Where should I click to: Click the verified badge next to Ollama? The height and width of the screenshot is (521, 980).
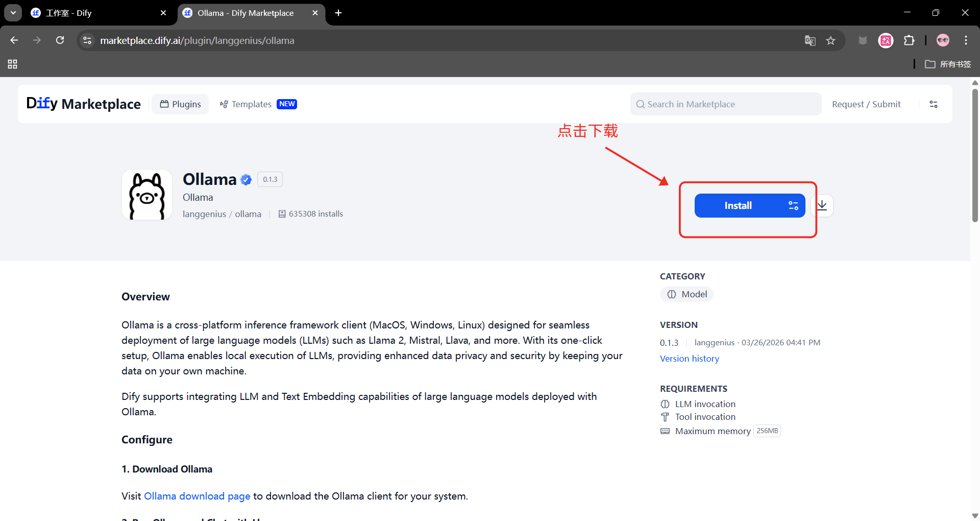(x=246, y=180)
